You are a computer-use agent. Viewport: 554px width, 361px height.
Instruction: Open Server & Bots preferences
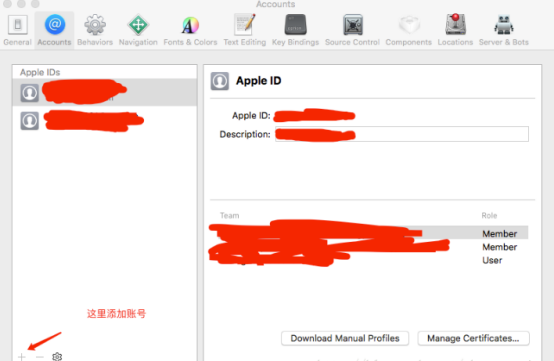tap(503, 30)
